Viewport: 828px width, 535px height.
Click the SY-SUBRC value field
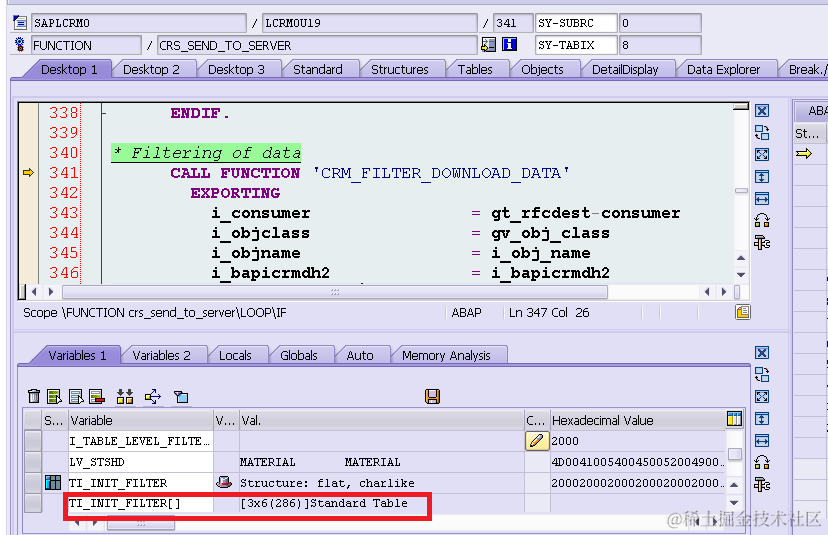tap(660, 23)
